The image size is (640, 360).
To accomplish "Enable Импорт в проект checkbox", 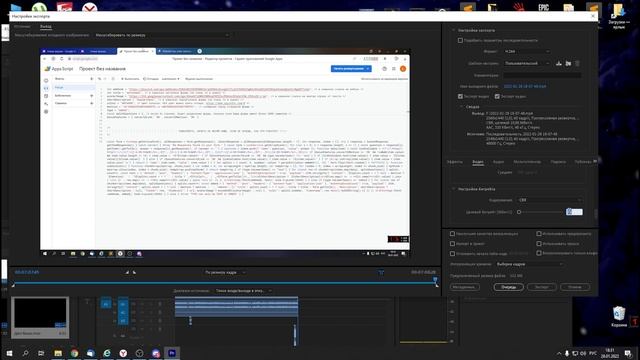I will [x=452, y=244].
